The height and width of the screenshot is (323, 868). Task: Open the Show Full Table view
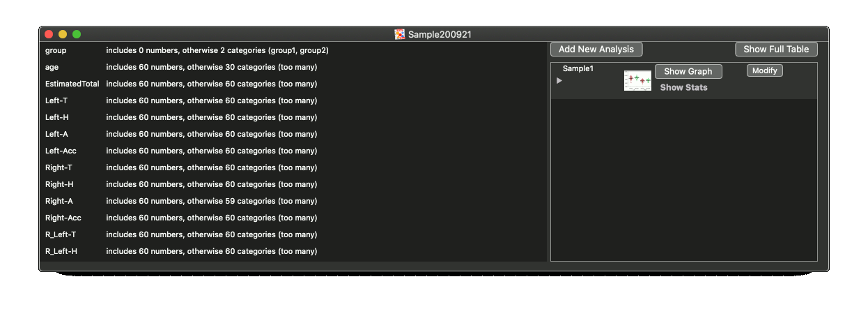coord(776,50)
